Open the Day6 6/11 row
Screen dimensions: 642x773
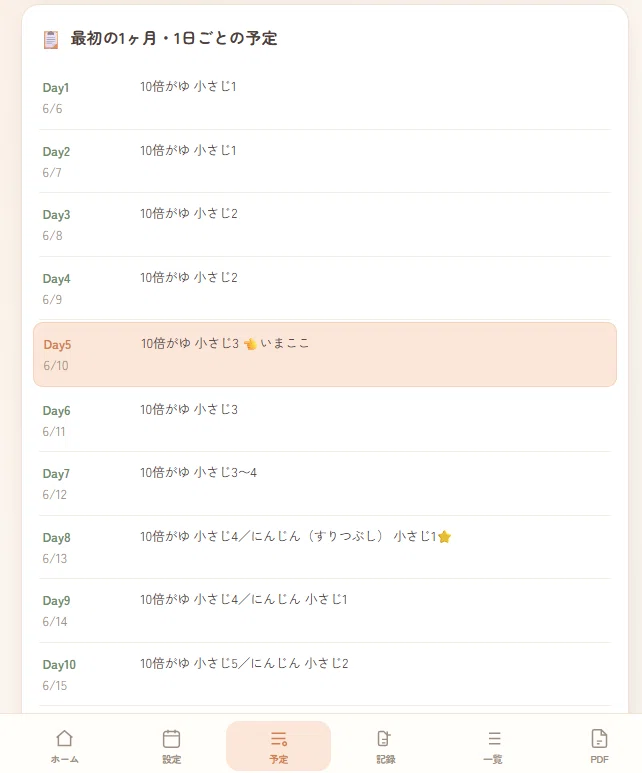(325, 421)
